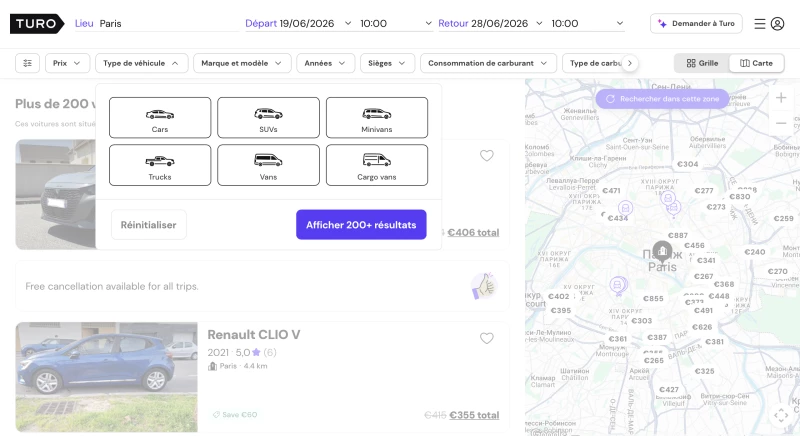
Task: Click the Lieu Paris location field
Action: 157,24
